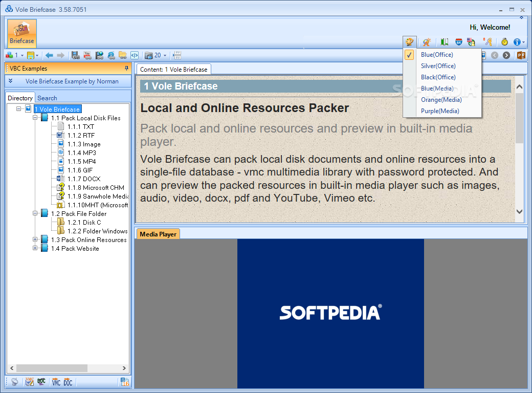Viewport: 532px width, 393px height.
Task: Select the 1.1.6 GIF tree item
Action: (x=80, y=170)
